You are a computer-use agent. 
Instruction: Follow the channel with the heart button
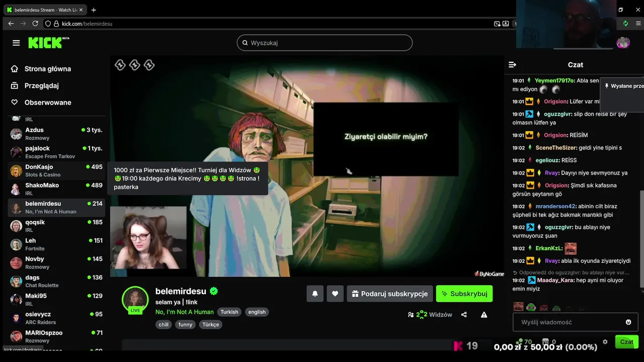click(335, 294)
